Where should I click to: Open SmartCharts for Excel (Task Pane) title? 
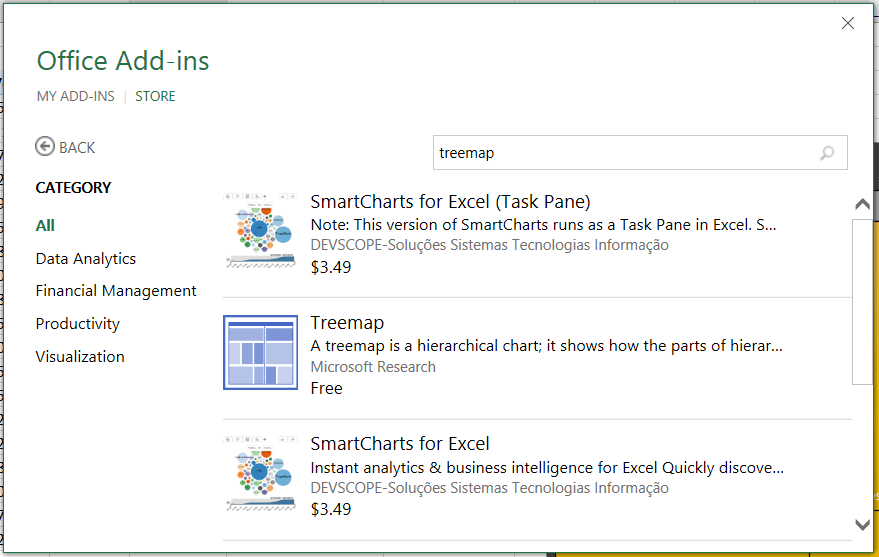(x=450, y=201)
